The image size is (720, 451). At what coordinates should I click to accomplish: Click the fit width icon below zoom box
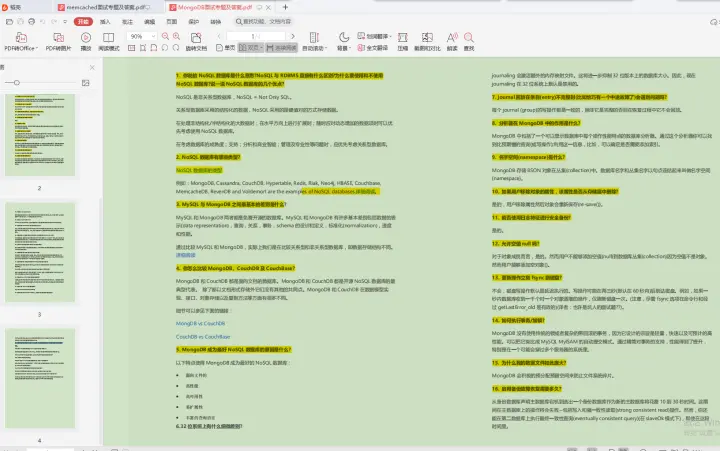pyautogui.click(x=143, y=48)
